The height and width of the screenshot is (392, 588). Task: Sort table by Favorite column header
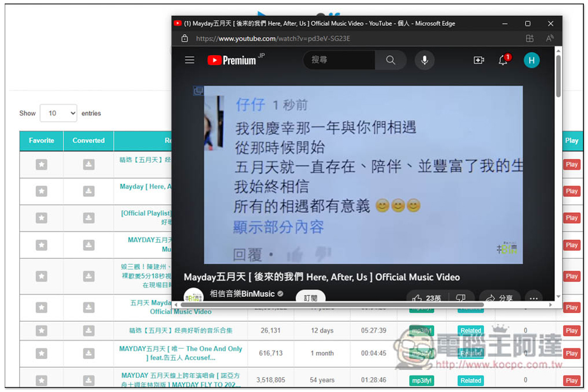[41, 140]
